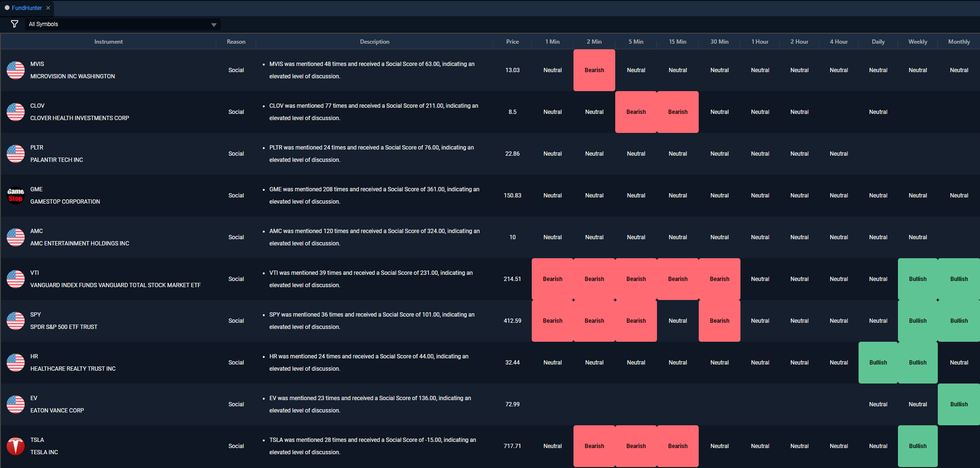Sort by the Description column header
980x468 pixels.
pyautogui.click(x=374, y=42)
